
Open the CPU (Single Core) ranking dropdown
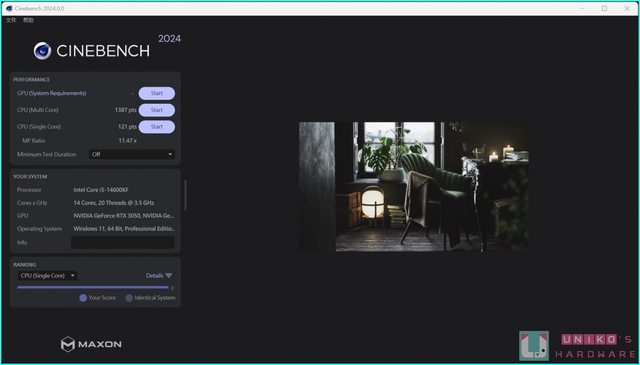point(47,276)
